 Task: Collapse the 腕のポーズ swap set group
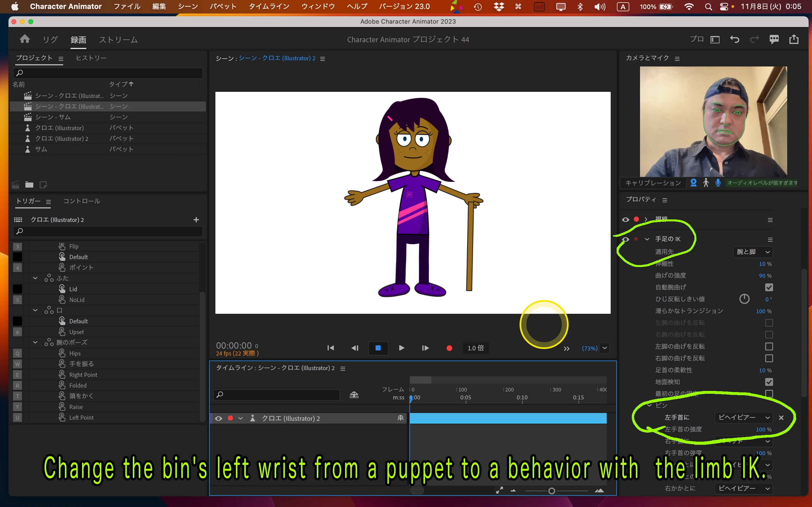[x=35, y=342]
